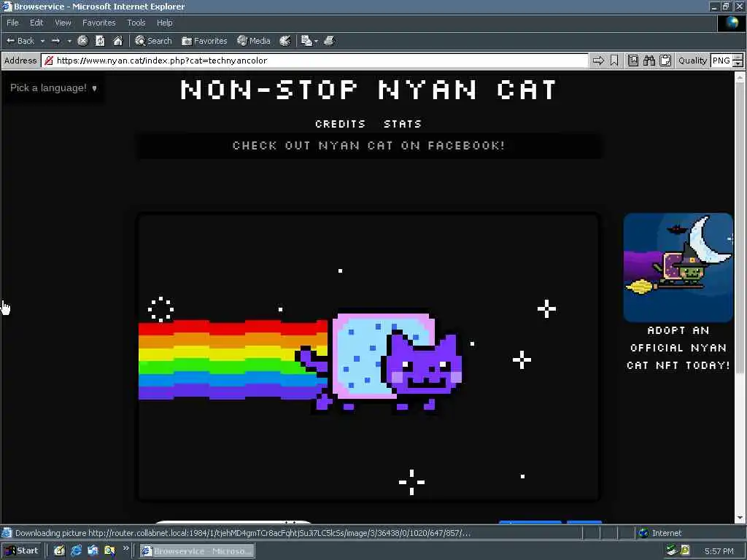Go back with the Back arrow button
This screenshot has width=747, height=560.
(x=20, y=41)
